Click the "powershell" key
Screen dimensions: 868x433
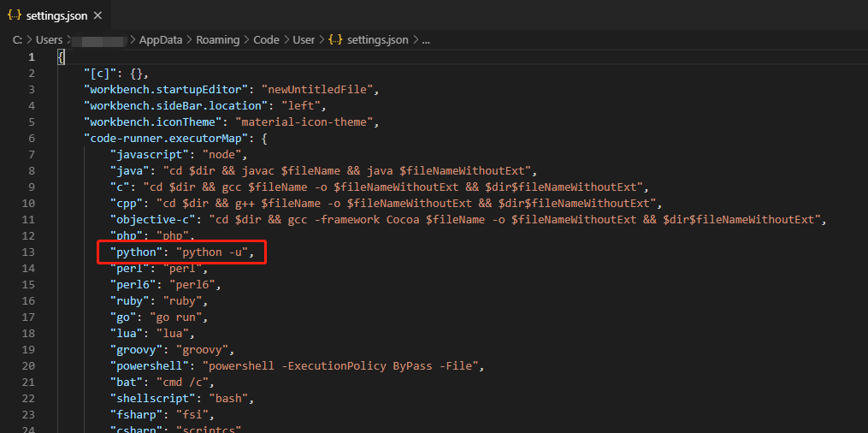click(150, 366)
